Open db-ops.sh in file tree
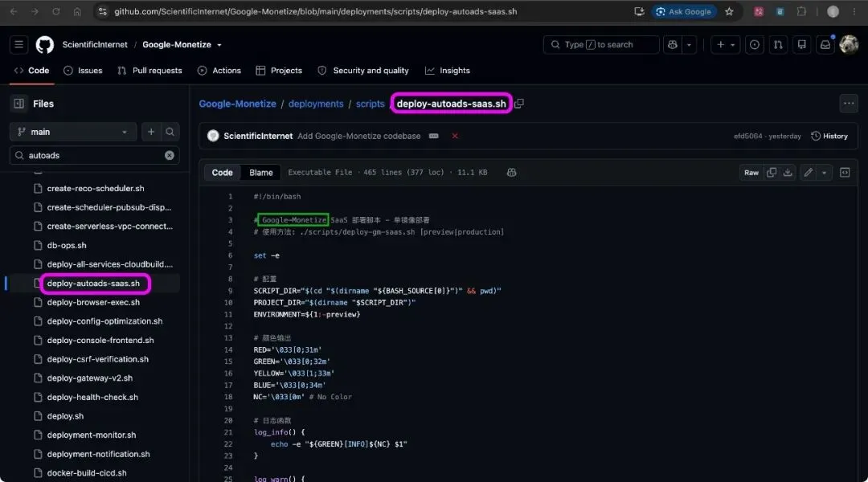The image size is (868, 482). (67, 245)
